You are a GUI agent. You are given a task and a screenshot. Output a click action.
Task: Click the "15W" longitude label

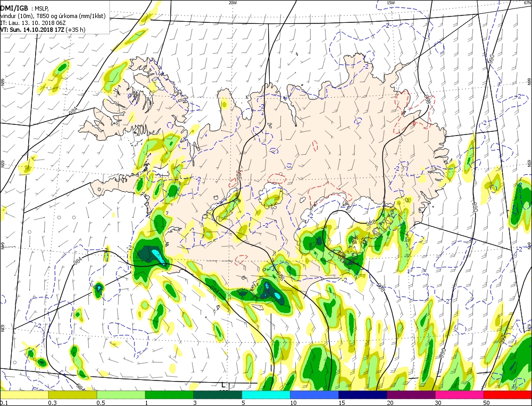(390, 3)
